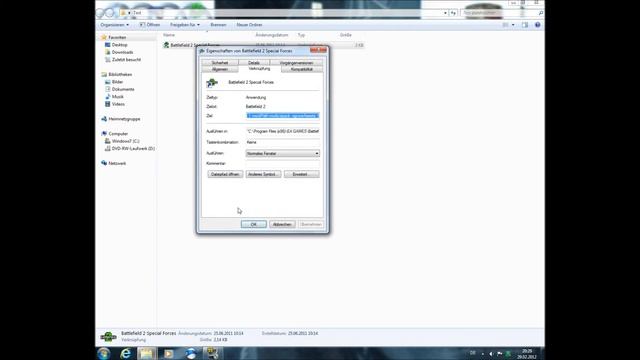Select Desktop in navigation pane

click(x=120, y=45)
